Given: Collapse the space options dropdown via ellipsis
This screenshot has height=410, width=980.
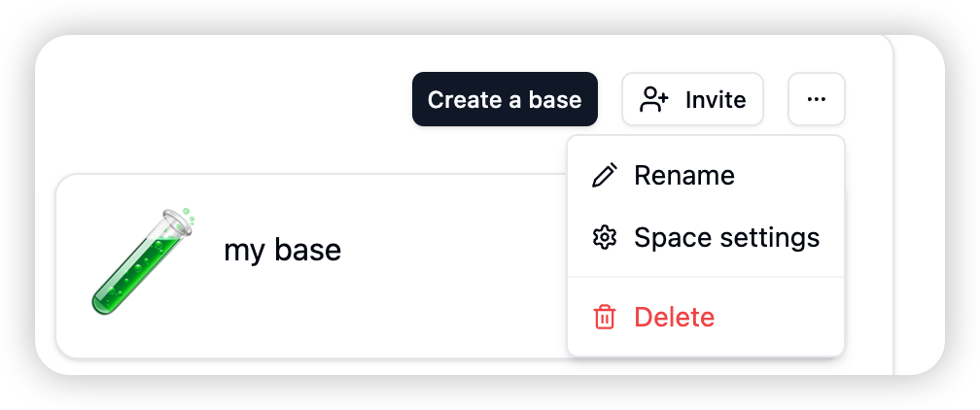Looking at the screenshot, I should coord(817,99).
